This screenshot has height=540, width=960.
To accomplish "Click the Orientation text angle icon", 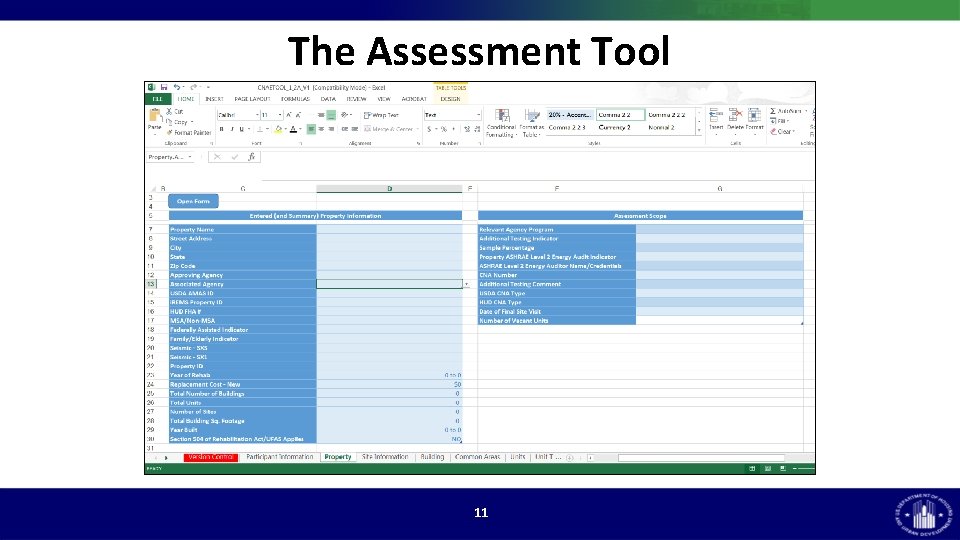I will click(x=345, y=115).
